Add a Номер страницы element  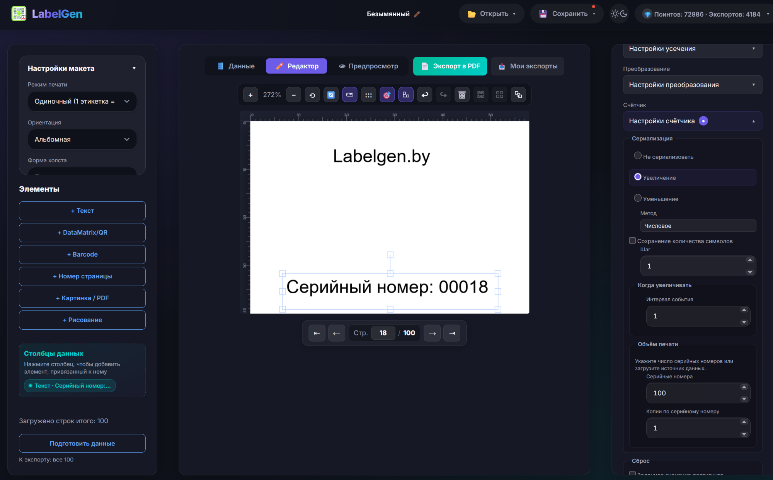tap(82, 276)
